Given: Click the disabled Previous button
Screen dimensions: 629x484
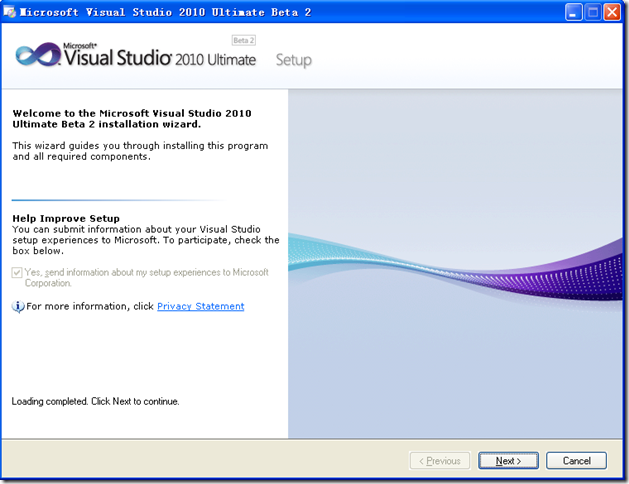Looking at the screenshot, I should click(x=440, y=461).
